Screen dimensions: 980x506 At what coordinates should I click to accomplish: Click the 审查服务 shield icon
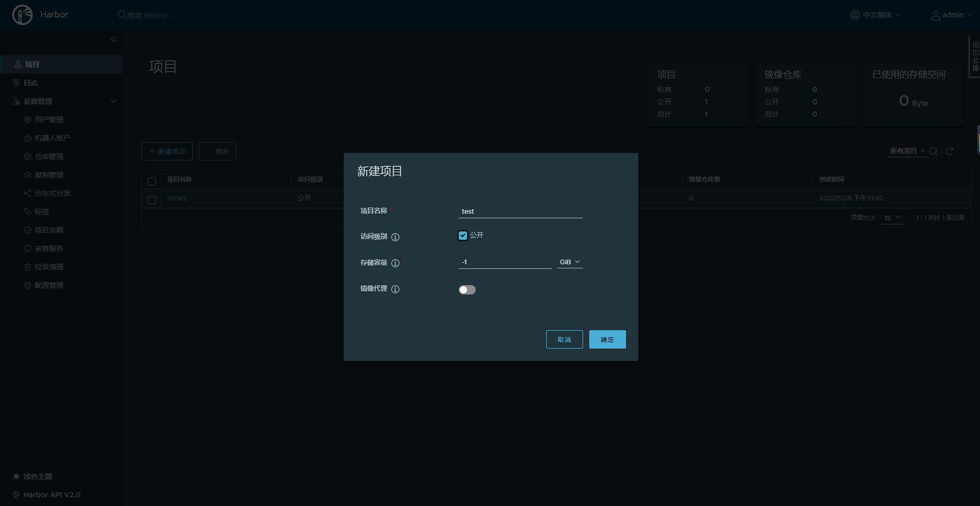tap(28, 248)
